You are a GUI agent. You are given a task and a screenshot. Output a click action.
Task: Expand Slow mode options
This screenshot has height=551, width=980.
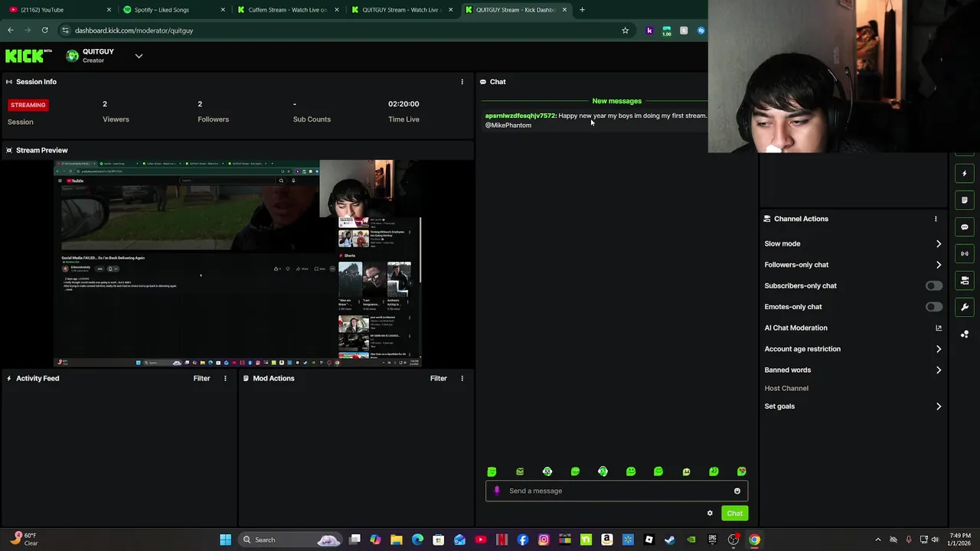tap(939, 243)
